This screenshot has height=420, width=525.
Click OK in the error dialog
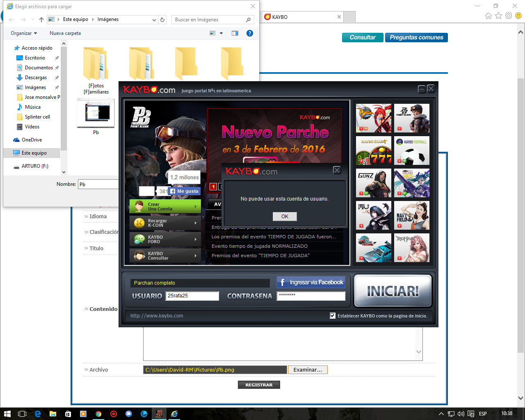tap(285, 217)
